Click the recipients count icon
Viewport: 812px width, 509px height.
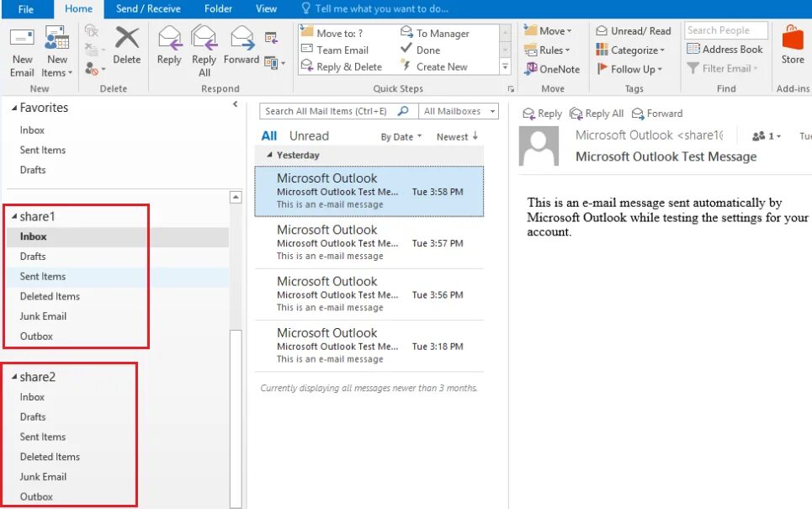[x=766, y=136]
